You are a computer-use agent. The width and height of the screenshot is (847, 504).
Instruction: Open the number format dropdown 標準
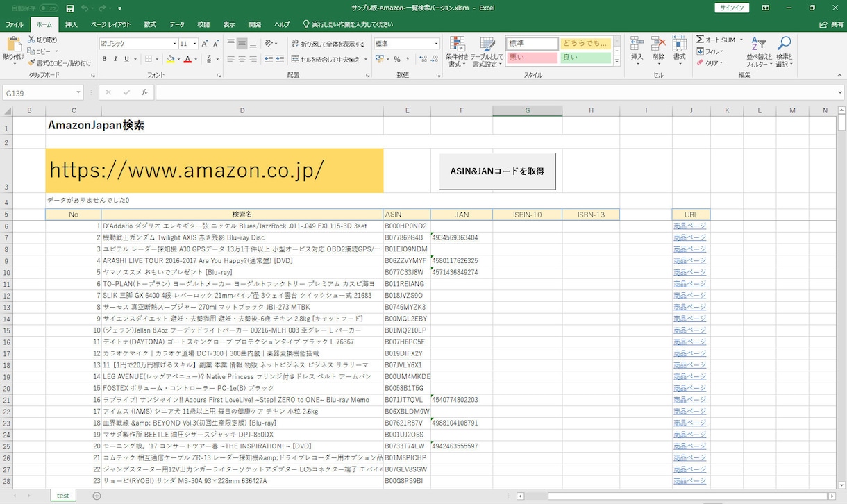(x=436, y=43)
